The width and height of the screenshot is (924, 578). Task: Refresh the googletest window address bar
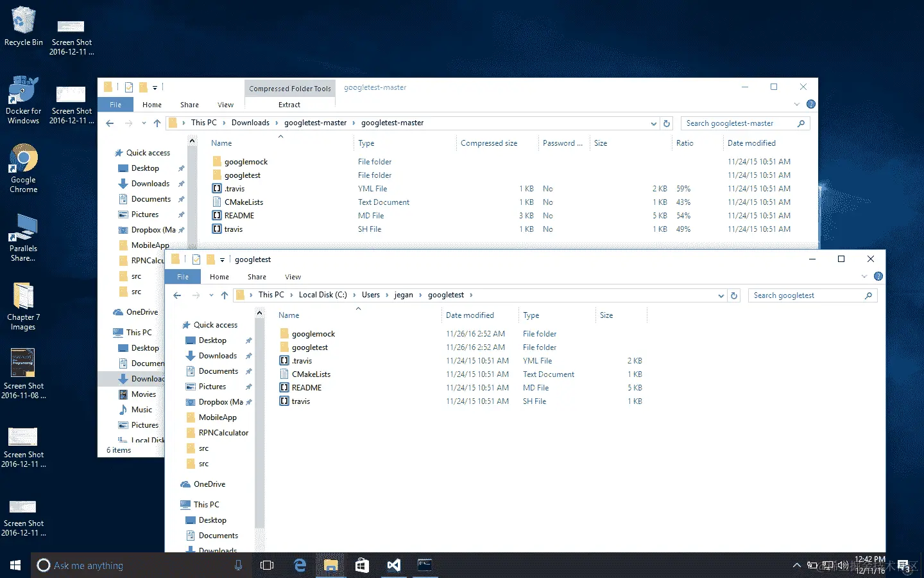[x=734, y=295]
